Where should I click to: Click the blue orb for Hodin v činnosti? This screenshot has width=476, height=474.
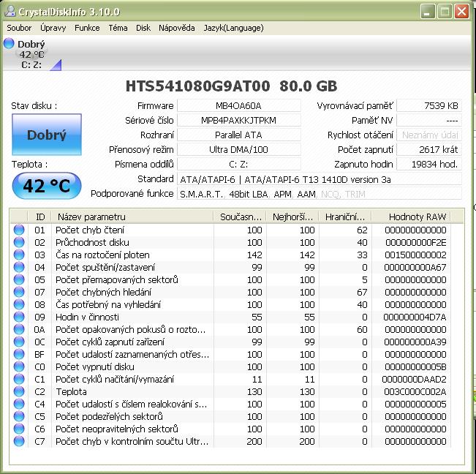[19, 317]
